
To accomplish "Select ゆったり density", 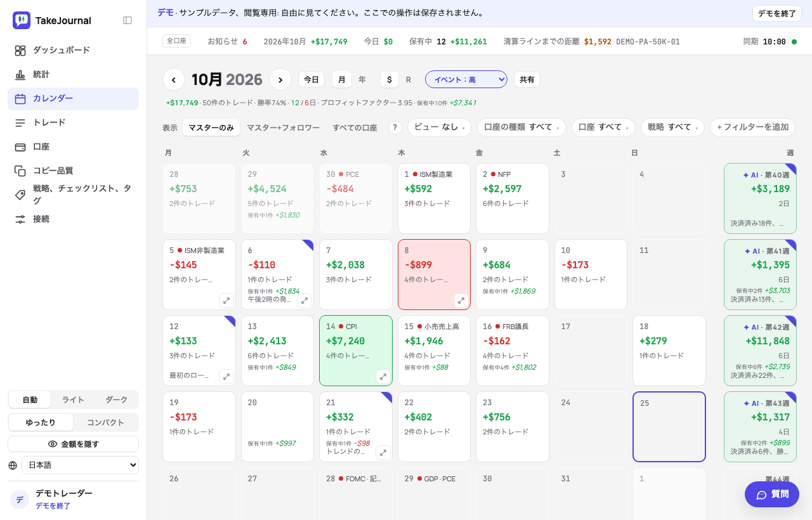I will point(41,422).
